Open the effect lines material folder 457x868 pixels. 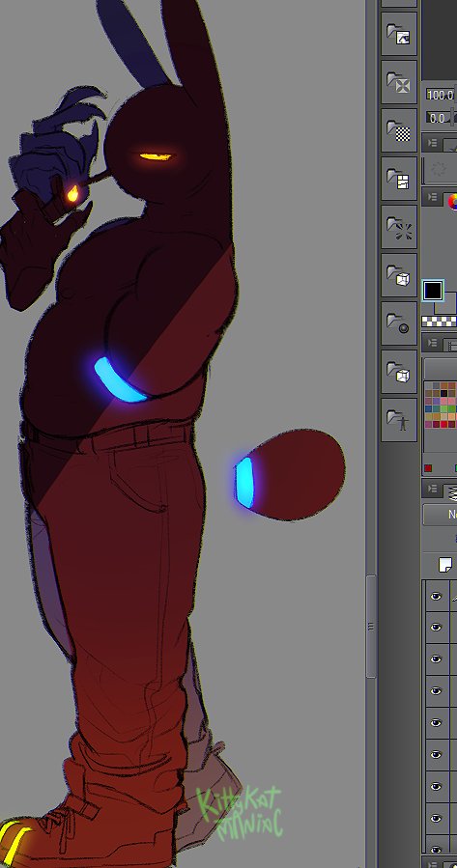399,227
